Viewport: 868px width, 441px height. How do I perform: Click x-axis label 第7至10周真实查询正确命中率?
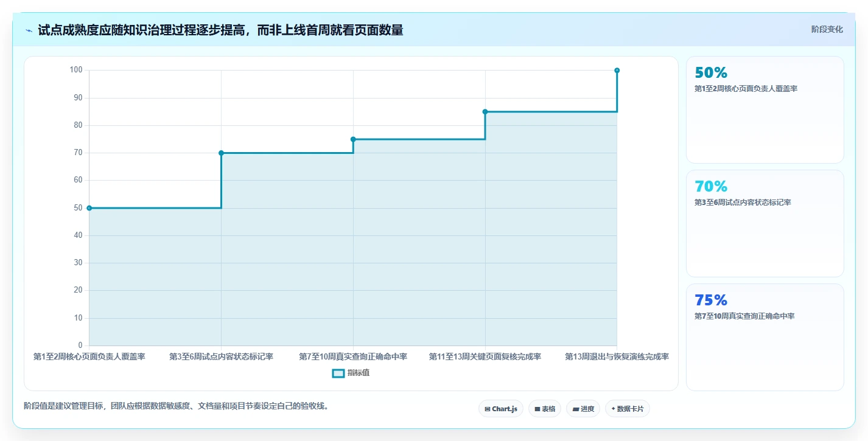[x=353, y=356]
